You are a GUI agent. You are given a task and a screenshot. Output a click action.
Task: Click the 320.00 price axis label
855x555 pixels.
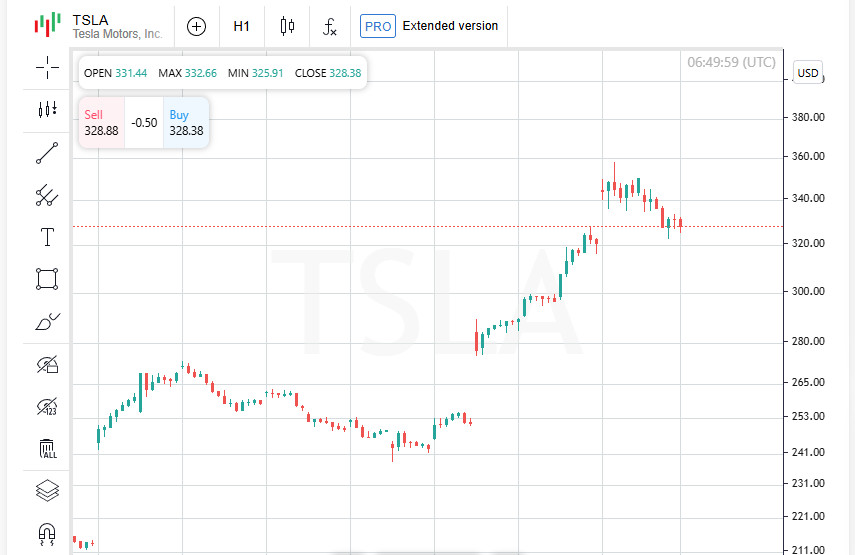[x=808, y=243]
